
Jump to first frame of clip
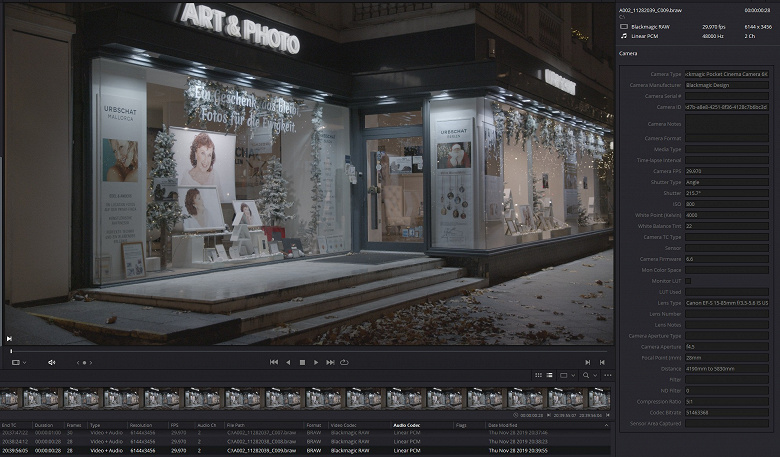pyautogui.click(x=273, y=362)
